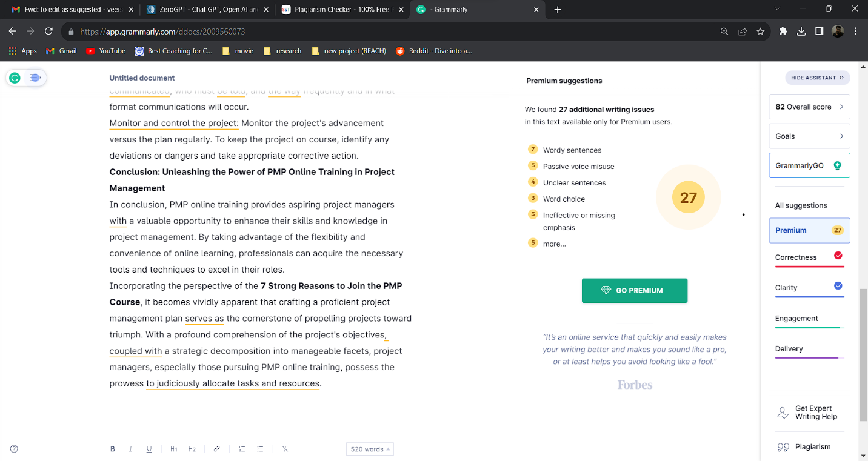Click the Unclear sentences issue row
Image resolution: width=868 pixels, height=461 pixels.
(x=567, y=182)
